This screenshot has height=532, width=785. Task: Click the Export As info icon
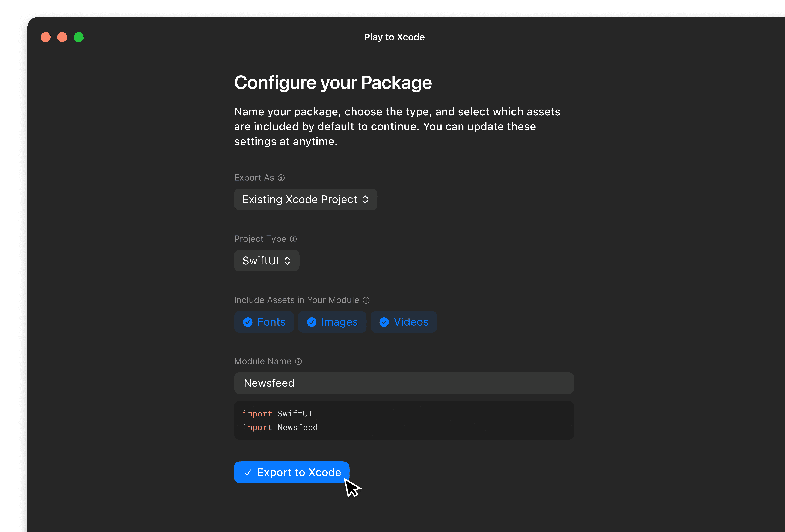tap(281, 178)
